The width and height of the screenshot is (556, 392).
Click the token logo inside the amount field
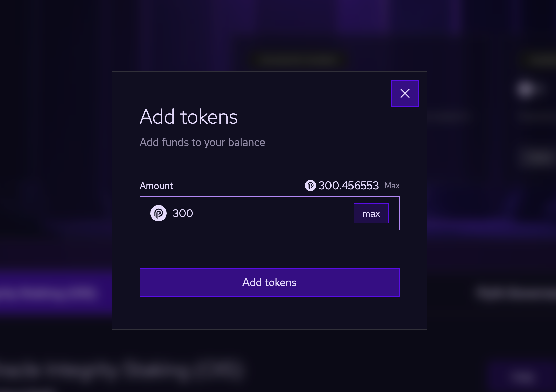tap(158, 213)
